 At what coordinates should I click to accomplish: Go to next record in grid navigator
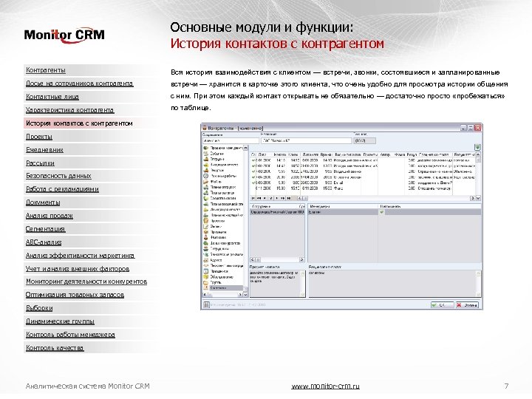coord(277,198)
